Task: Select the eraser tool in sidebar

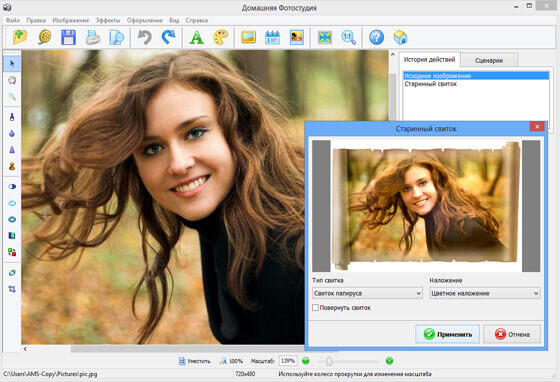Action: click(x=12, y=273)
